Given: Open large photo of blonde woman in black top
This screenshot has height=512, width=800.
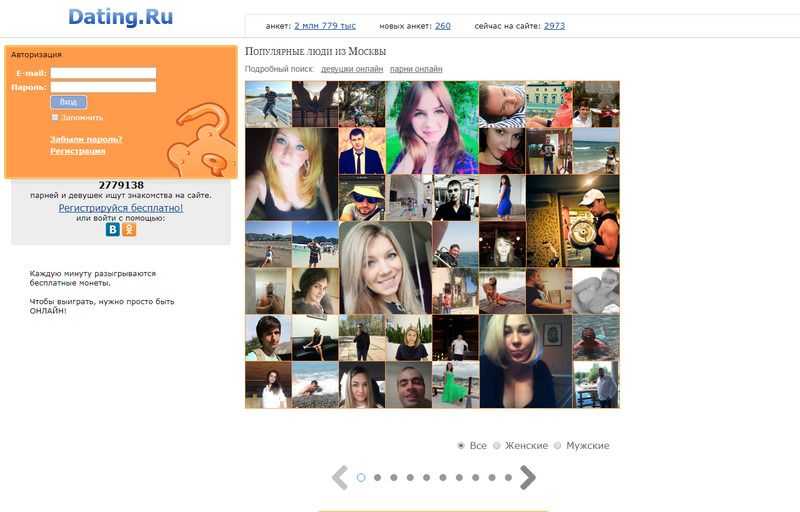Looking at the screenshot, I should click(291, 174).
